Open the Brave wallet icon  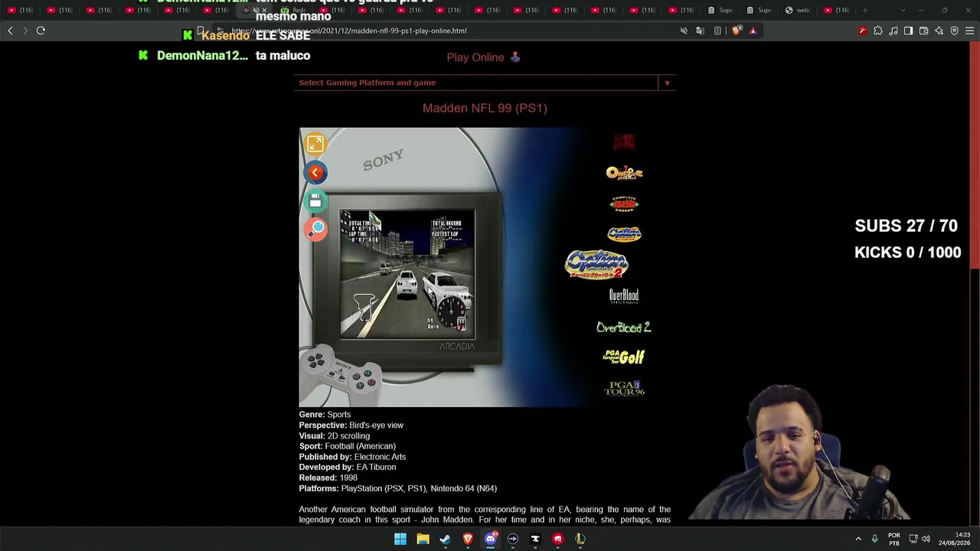pyautogui.click(x=924, y=31)
